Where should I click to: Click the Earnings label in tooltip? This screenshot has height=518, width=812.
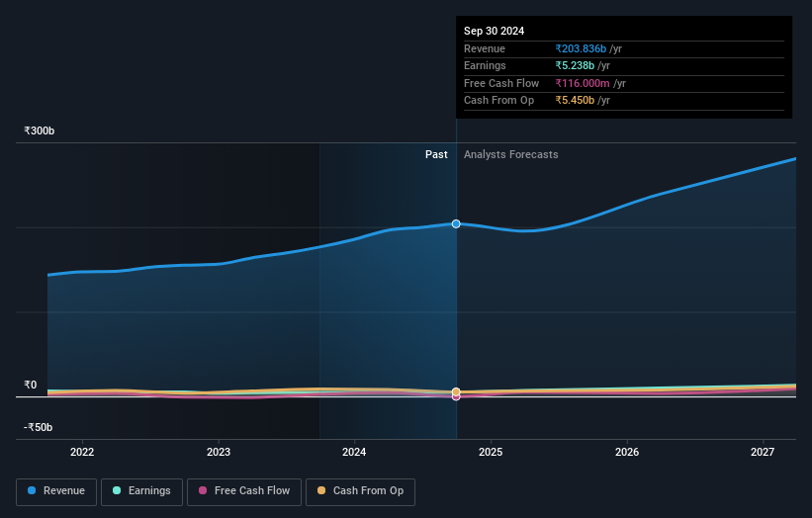pyautogui.click(x=485, y=65)
